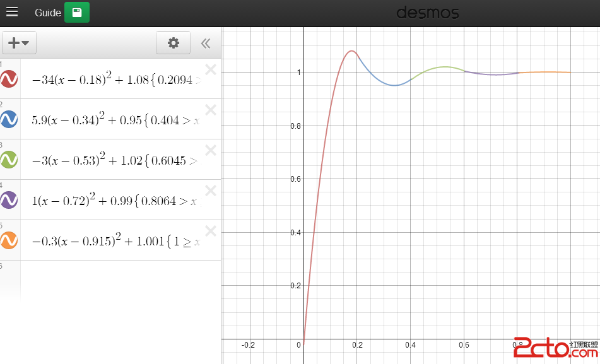Open the Guide link

click(x=48, y=13)
